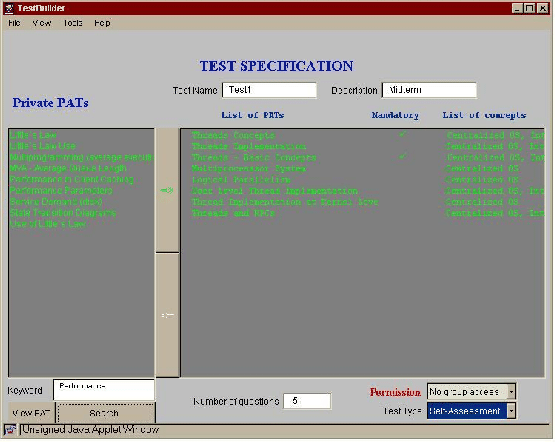Open the Tools menu

click(73, 23)
